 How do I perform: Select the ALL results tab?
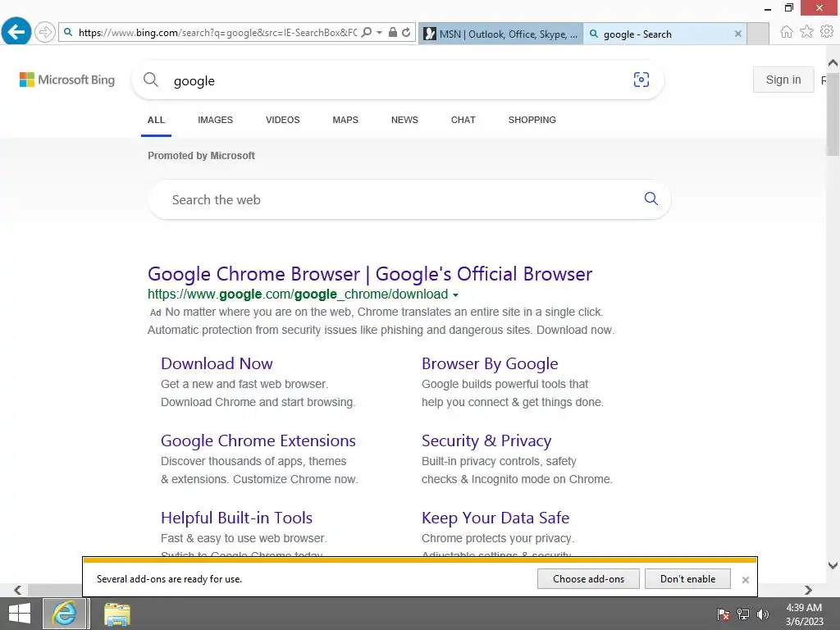point(156,120)
